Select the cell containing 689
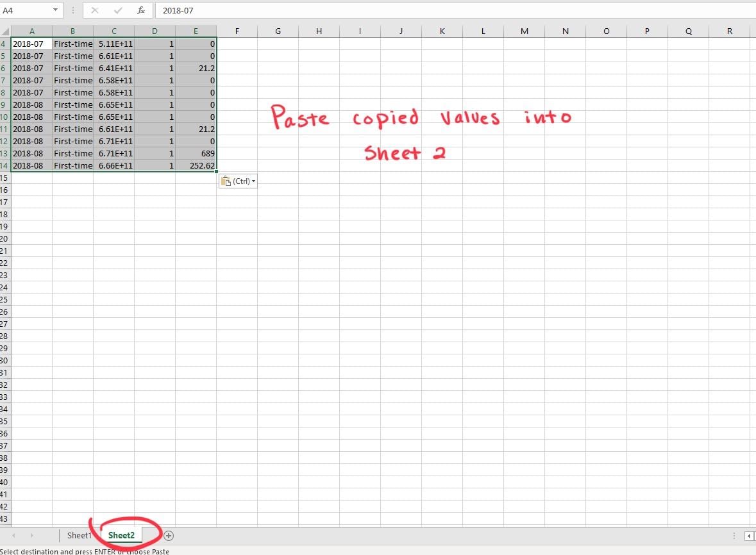This screenshot has height=555, width=756. [196, 153]
